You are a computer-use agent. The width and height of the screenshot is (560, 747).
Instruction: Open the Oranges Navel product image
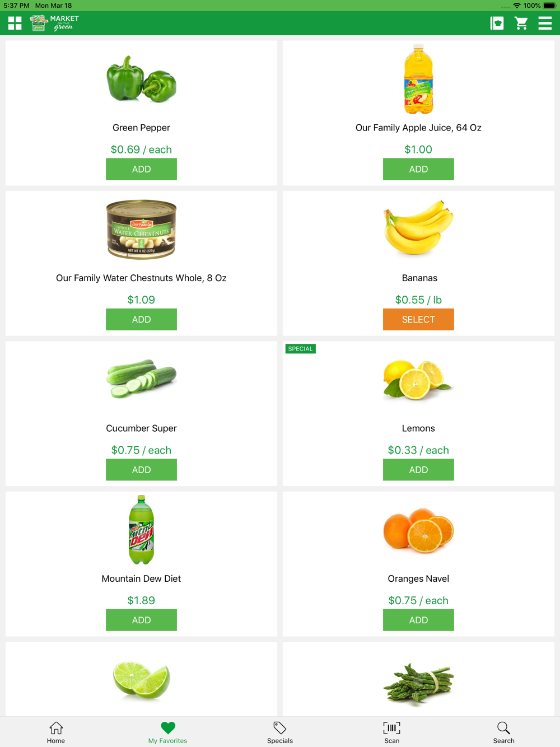(418, 530)
